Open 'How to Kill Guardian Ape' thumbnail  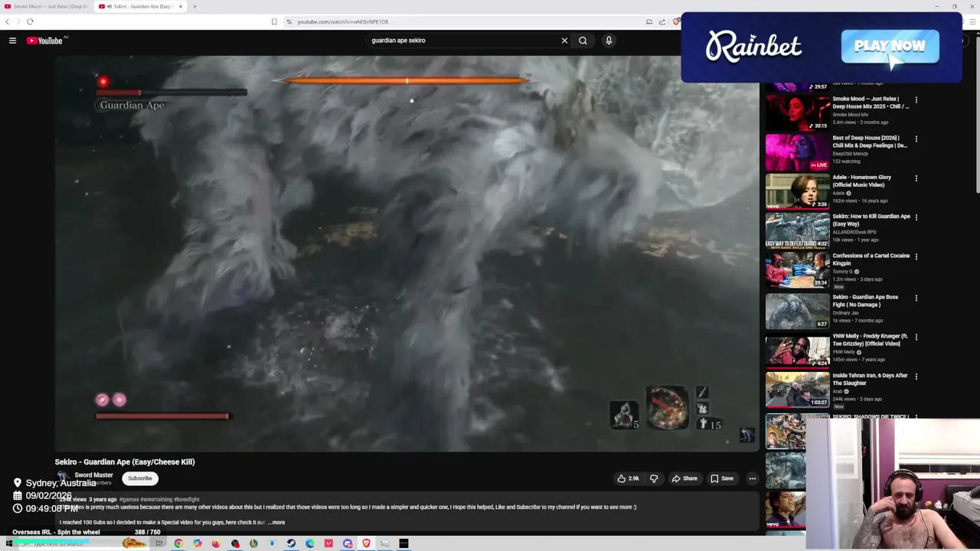point(797,230)
